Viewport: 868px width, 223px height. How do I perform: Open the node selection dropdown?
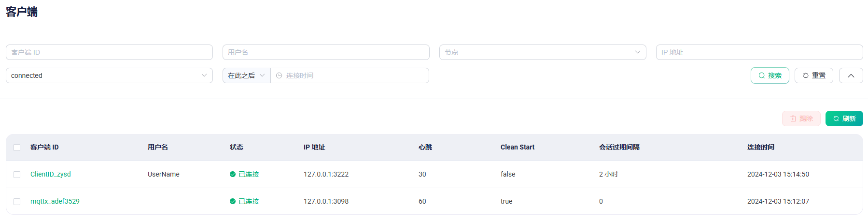click(x=543, y=52)
